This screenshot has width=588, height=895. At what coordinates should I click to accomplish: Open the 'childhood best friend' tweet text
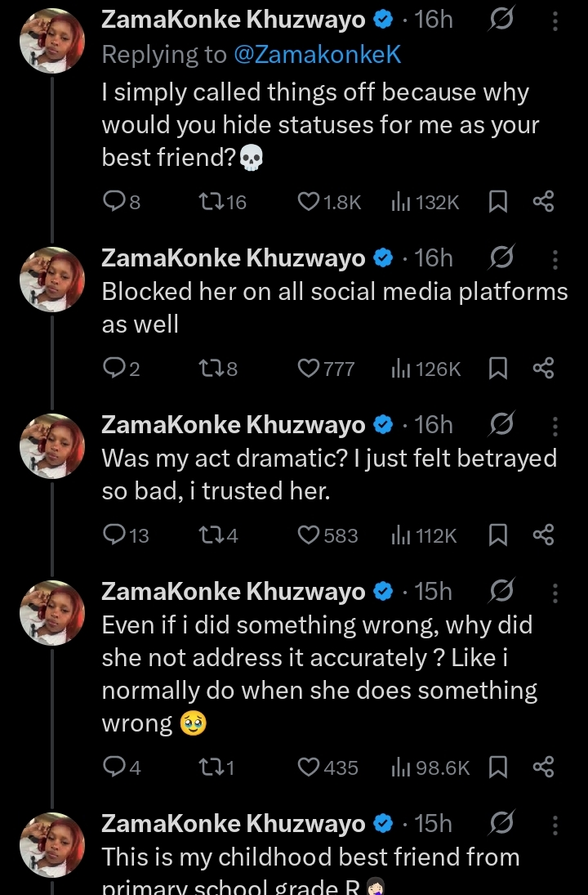pos(310,857)
